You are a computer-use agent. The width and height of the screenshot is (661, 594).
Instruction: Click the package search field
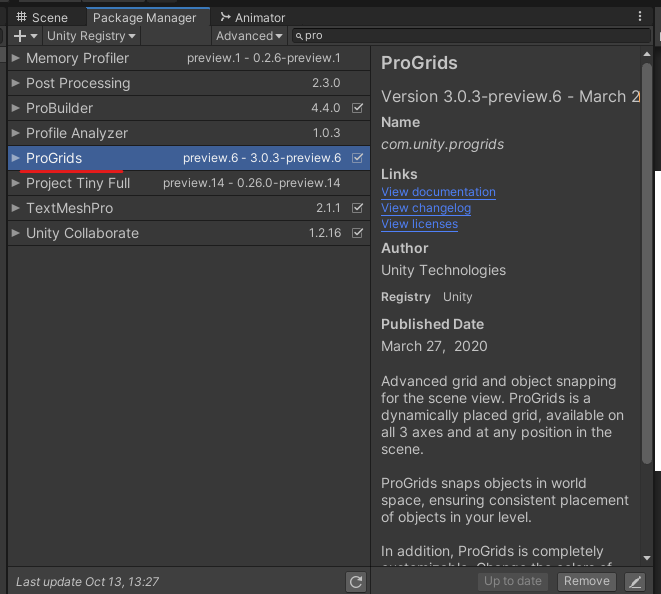click(x=470, y=36)
